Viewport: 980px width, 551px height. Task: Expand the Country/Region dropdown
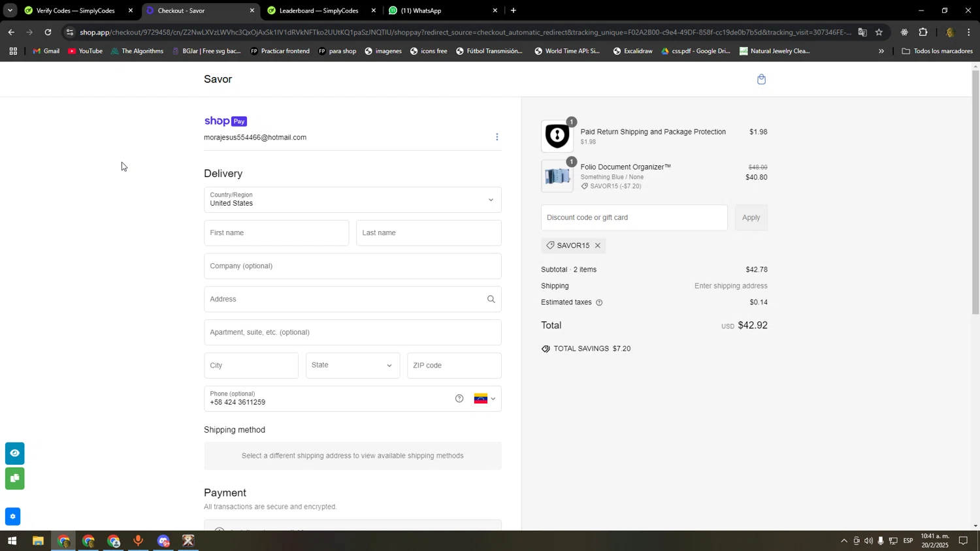353,200
